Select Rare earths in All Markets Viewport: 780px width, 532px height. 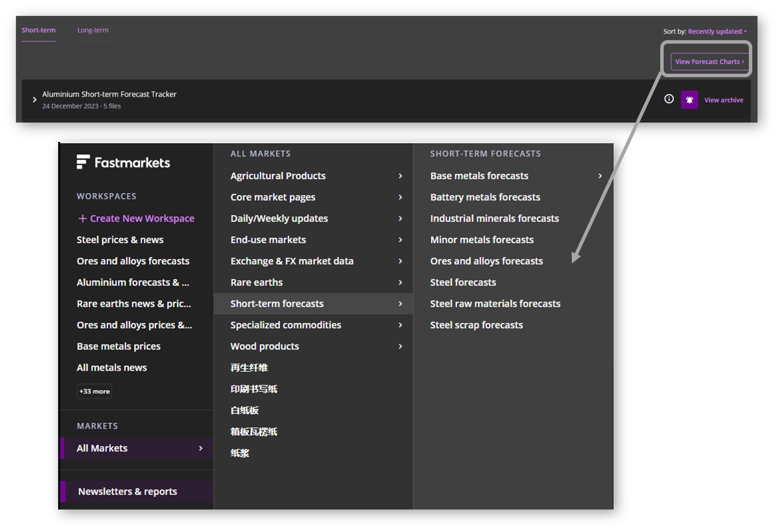[257, 282]
